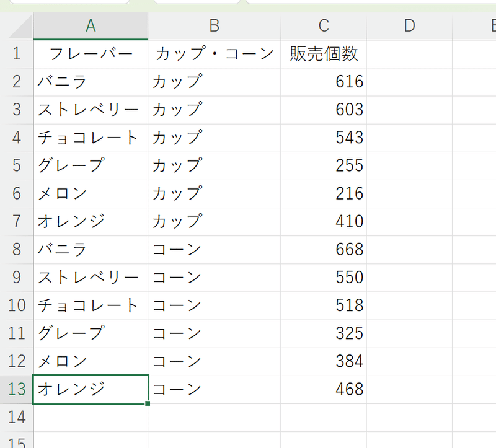
Task: Click cell containing value 616
Action: click(x=324, y=82)
